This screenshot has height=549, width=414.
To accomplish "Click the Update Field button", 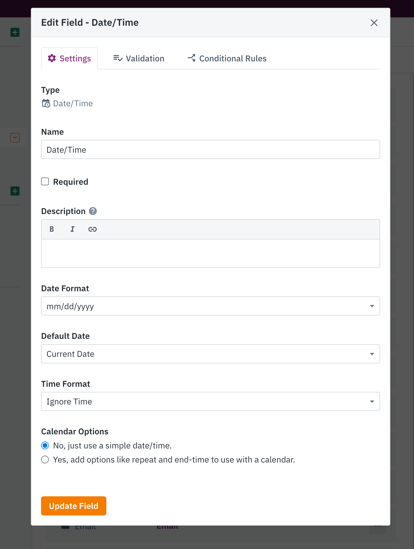I will click(x=74, y=506).
